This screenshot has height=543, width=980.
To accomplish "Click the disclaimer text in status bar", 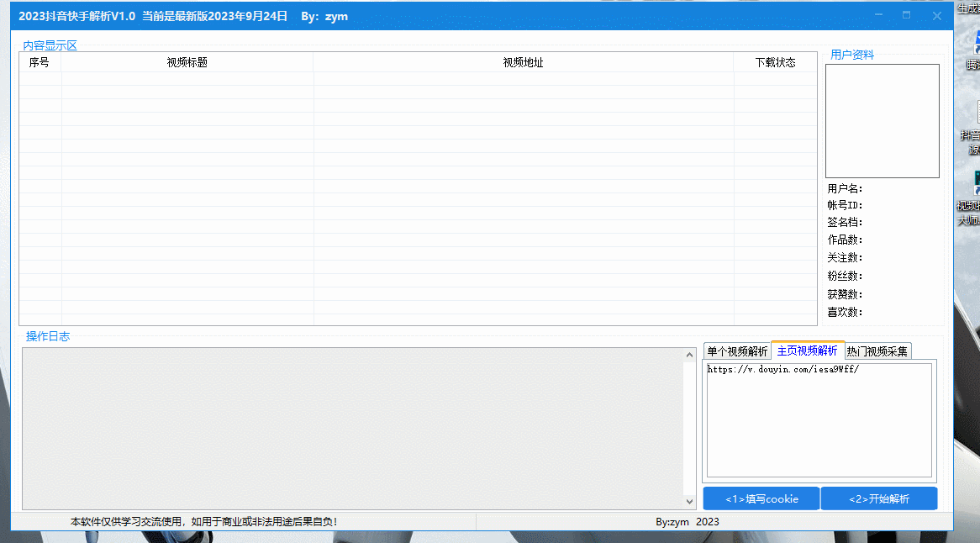I will click(x=203, y=522).
